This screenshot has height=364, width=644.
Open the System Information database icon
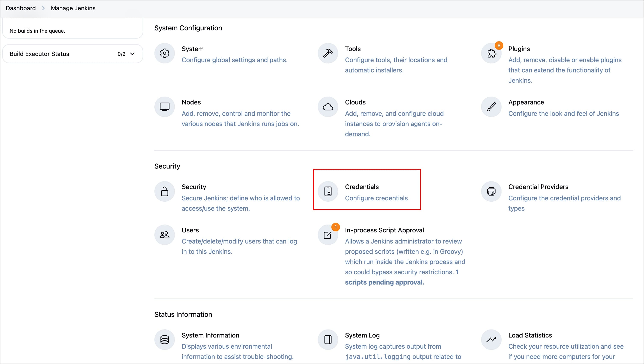coord(164,340)
